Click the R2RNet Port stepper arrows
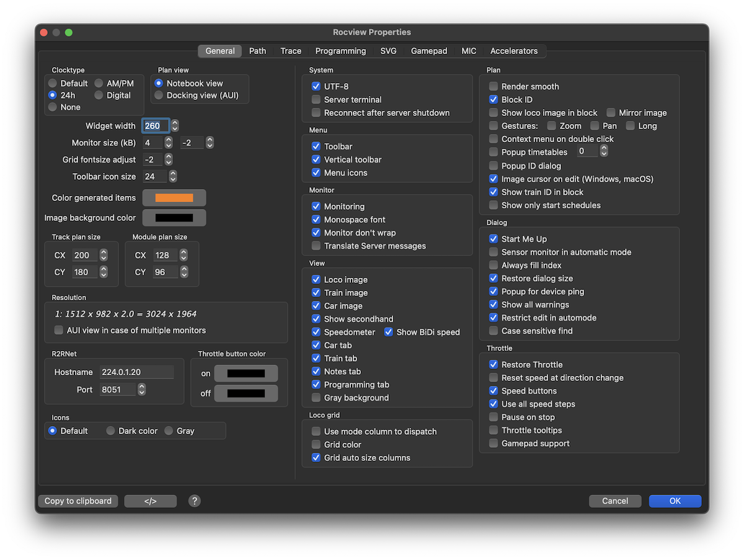 [142, 389]
